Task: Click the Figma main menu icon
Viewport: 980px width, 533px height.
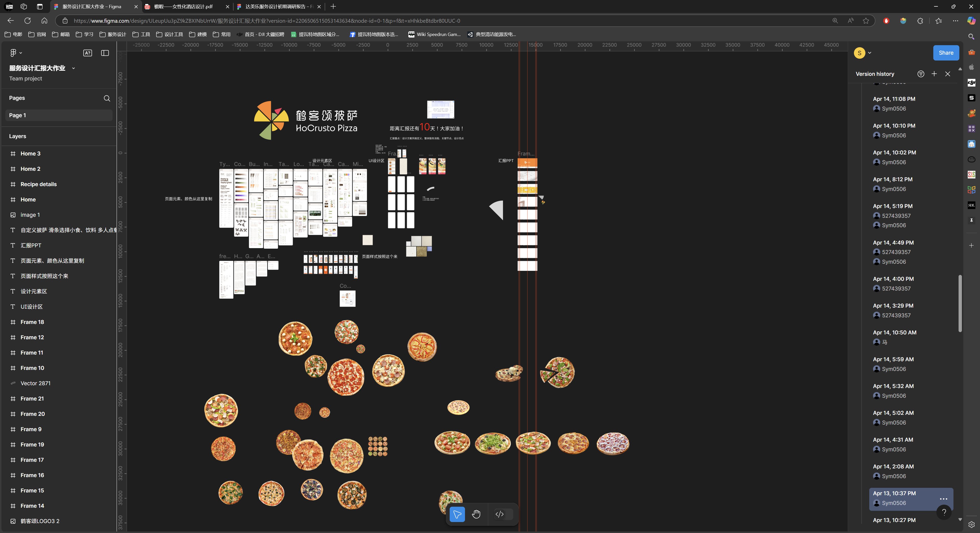Action: [x=13, y=53]
